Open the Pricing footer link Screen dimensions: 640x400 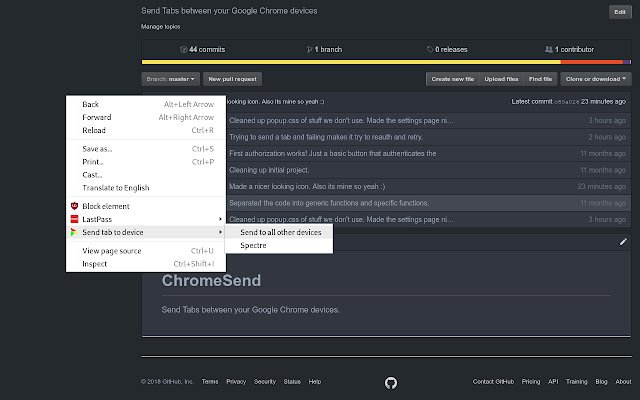tap(531, 382)
